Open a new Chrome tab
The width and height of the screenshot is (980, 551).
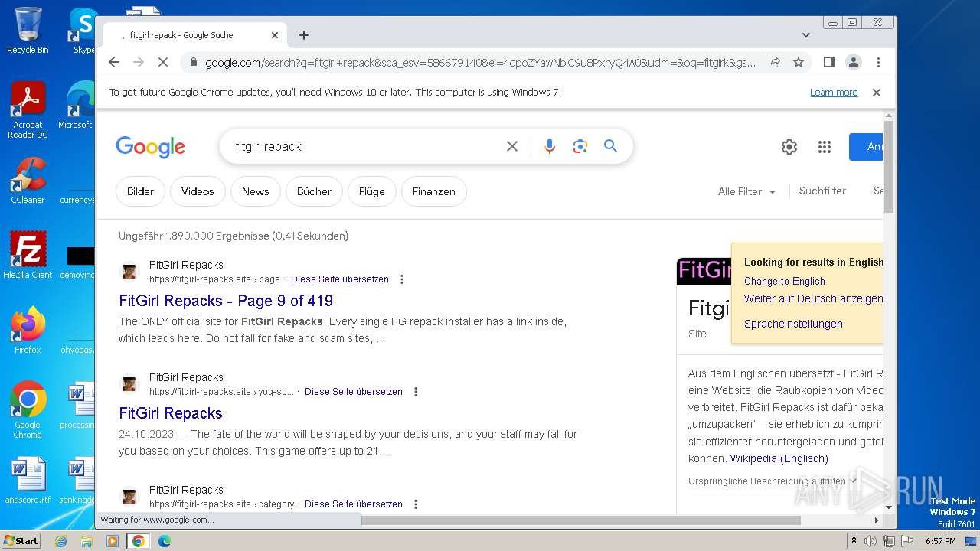[x=304, y=35]
